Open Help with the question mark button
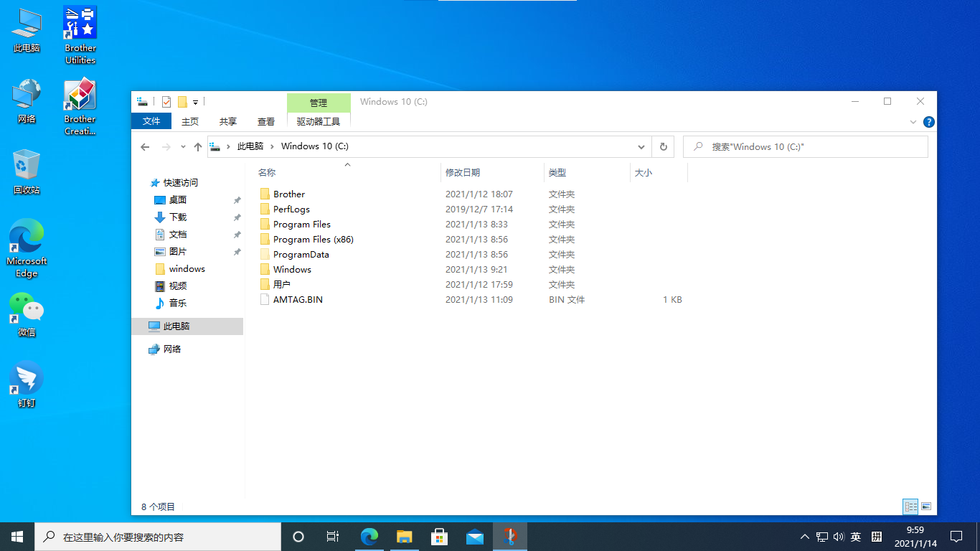980x551 pixels. point(929,122)
